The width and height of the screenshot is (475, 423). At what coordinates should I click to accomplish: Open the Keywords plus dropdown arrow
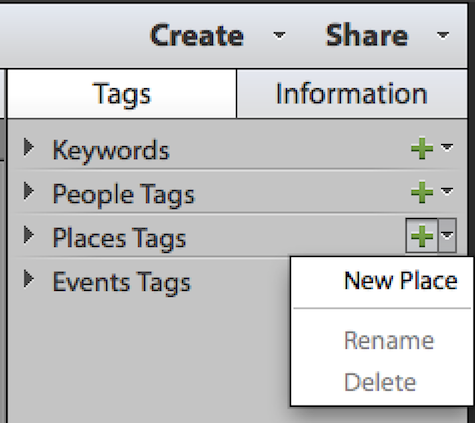(447, 147)
